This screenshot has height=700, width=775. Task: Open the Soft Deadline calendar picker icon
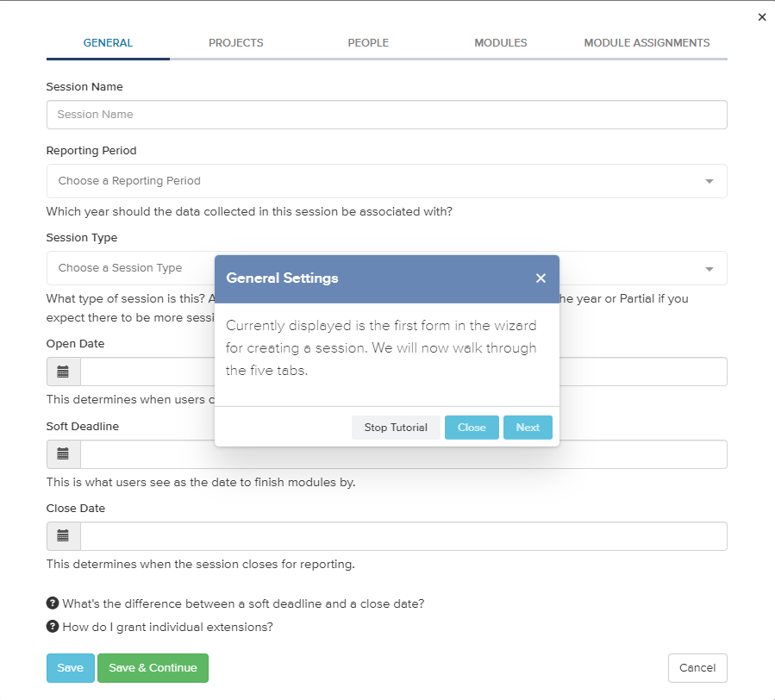[63, 454]
